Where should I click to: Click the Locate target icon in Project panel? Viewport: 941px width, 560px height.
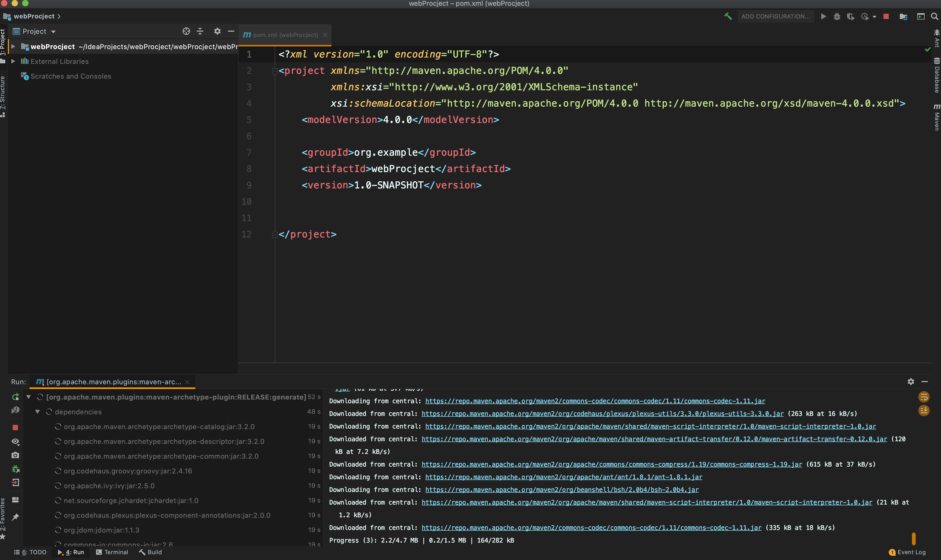(x=186, y=31)
